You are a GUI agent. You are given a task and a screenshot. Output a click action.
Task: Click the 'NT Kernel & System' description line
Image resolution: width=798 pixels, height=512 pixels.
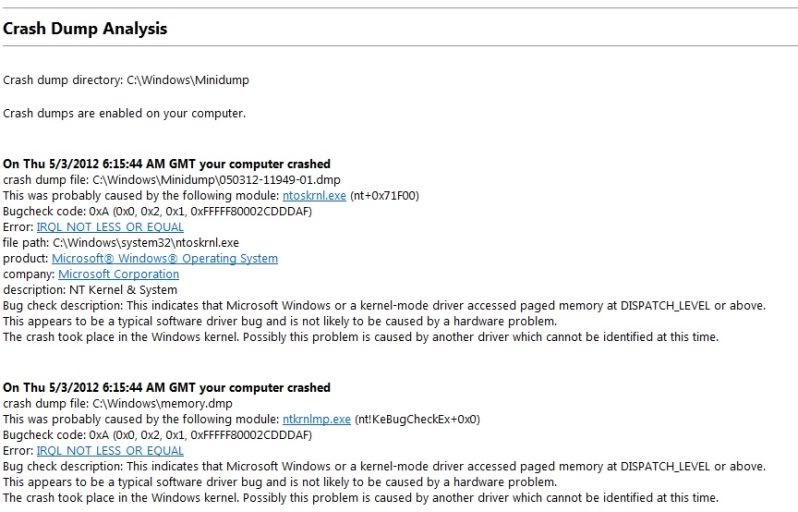click(x=90, y=290)
